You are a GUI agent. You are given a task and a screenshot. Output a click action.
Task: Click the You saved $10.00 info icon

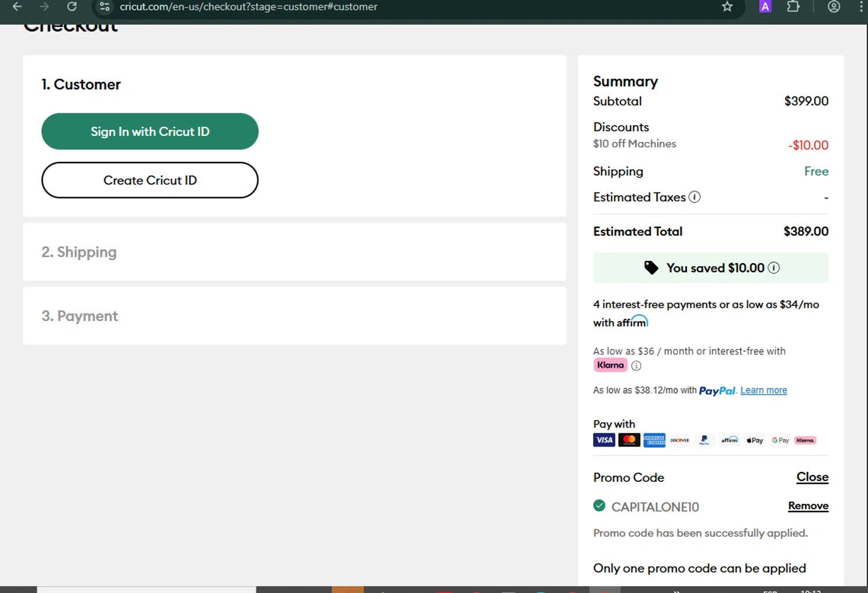point(774,268)
